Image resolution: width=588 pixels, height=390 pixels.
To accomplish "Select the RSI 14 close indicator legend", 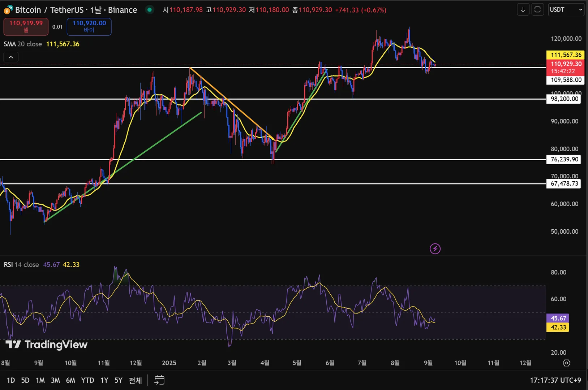I will coord(21,265).
